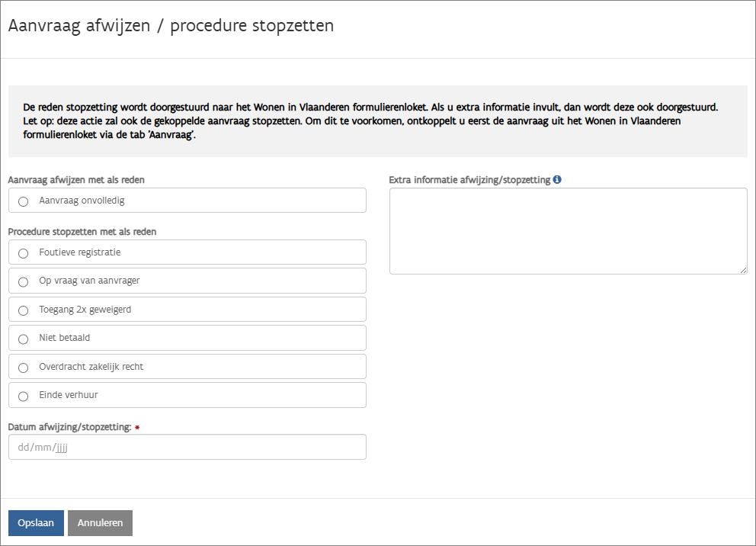The width and height of the screenshot is (756, 546).
Task: Choose the 'Overdracht zakelijk recht' radio button
Action: [x=23, y=368]
